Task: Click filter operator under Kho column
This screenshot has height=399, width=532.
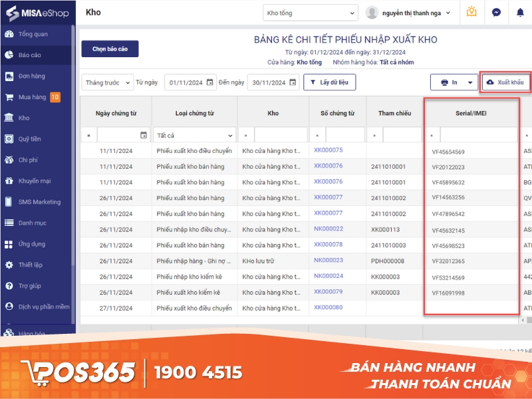Action: [x=246, y=136]
